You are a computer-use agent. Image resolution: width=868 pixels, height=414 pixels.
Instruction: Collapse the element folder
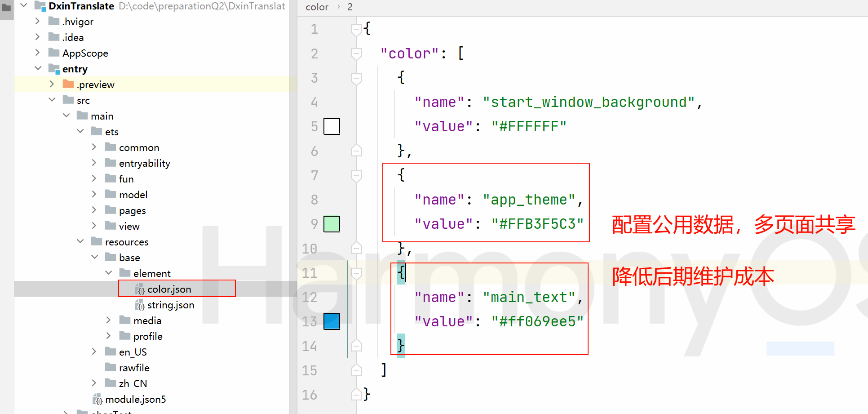(109, 273)
